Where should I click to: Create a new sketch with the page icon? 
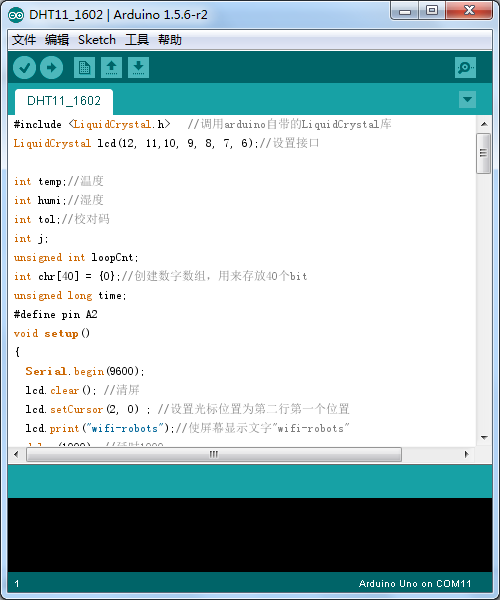[84, 68]
